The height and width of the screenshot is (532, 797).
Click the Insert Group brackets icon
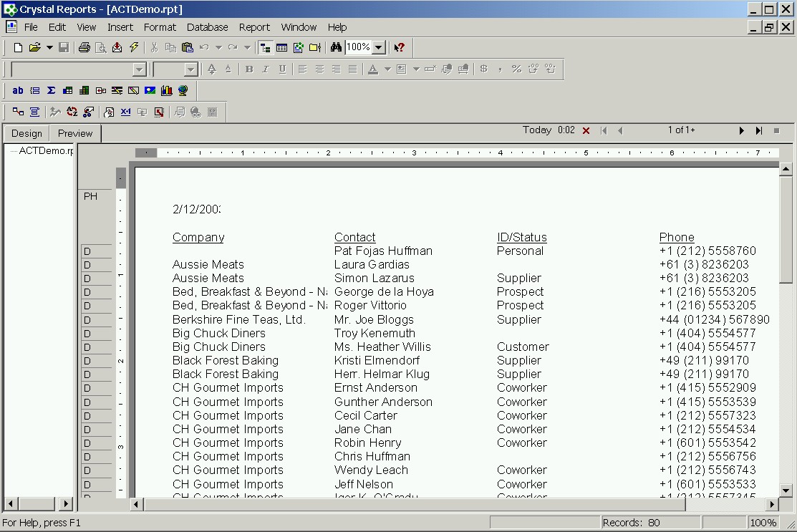click(34, 90)
